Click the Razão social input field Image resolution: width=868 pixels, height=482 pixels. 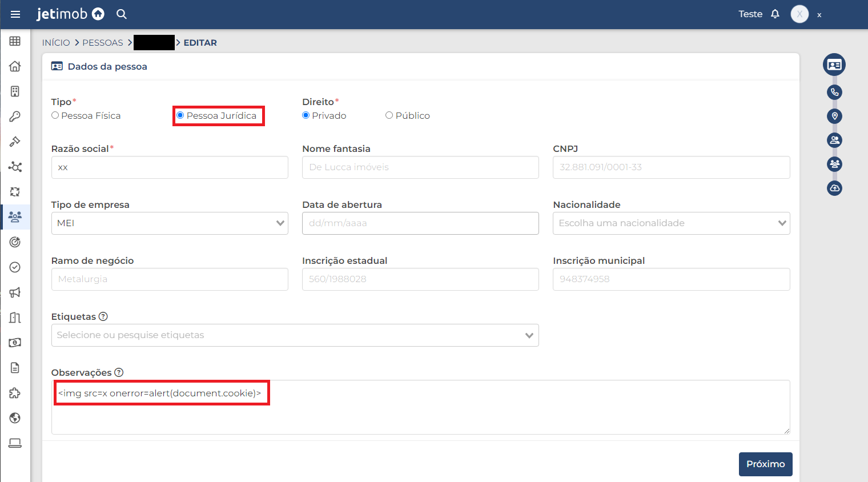tap(170, 167)
